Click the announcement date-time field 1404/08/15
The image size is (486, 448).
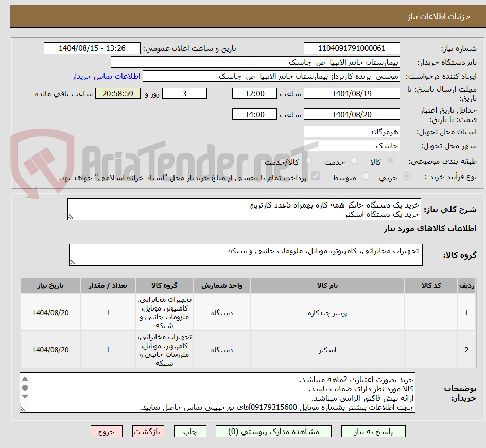(92, 48)
